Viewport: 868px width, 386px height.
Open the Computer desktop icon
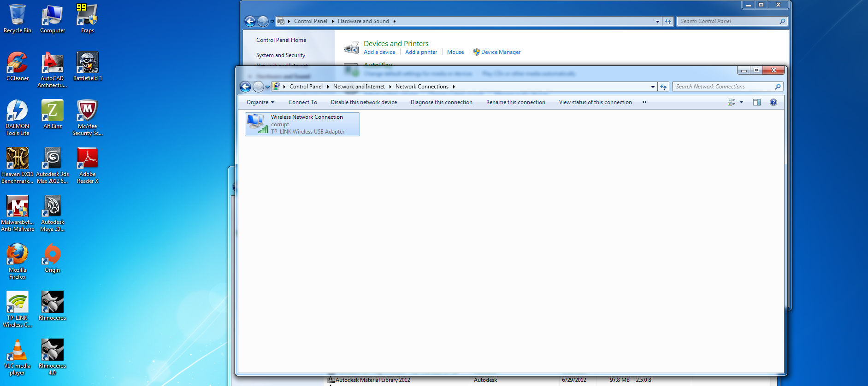53,19
